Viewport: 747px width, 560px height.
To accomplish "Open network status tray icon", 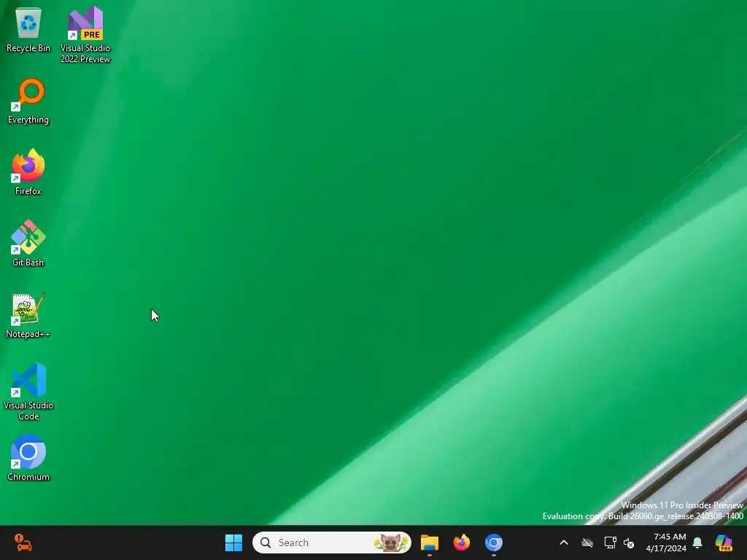I will 611,542.
